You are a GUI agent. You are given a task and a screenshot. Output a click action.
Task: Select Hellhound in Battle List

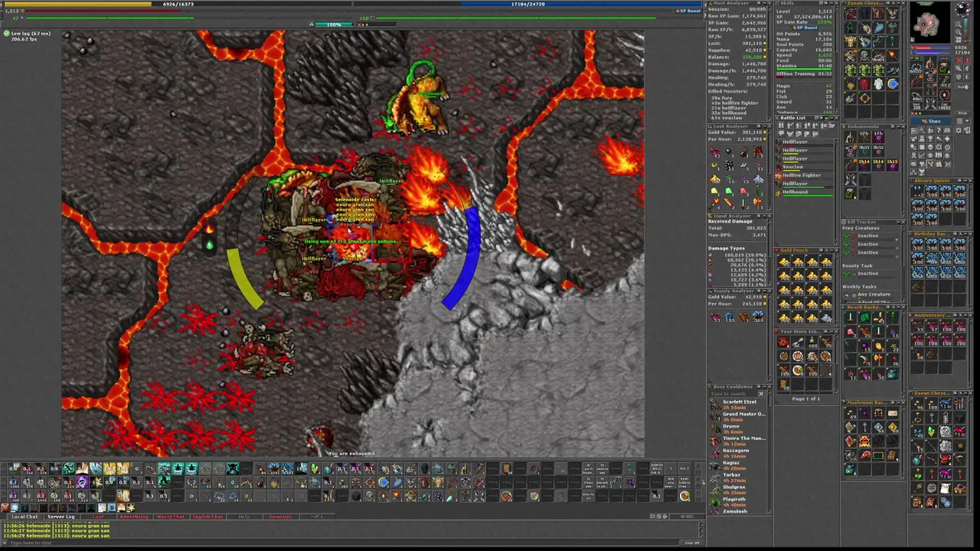pos(804,192)
